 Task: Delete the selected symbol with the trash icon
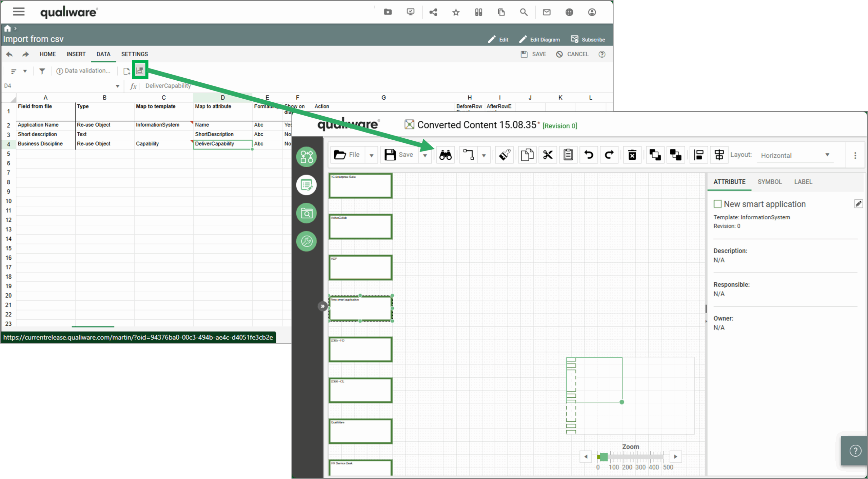tap(632, 155)
